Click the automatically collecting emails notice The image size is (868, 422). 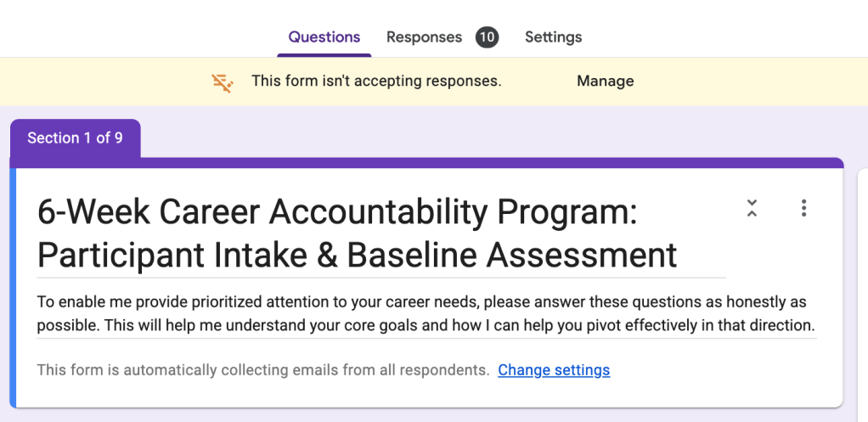click(x=263, y=370)
